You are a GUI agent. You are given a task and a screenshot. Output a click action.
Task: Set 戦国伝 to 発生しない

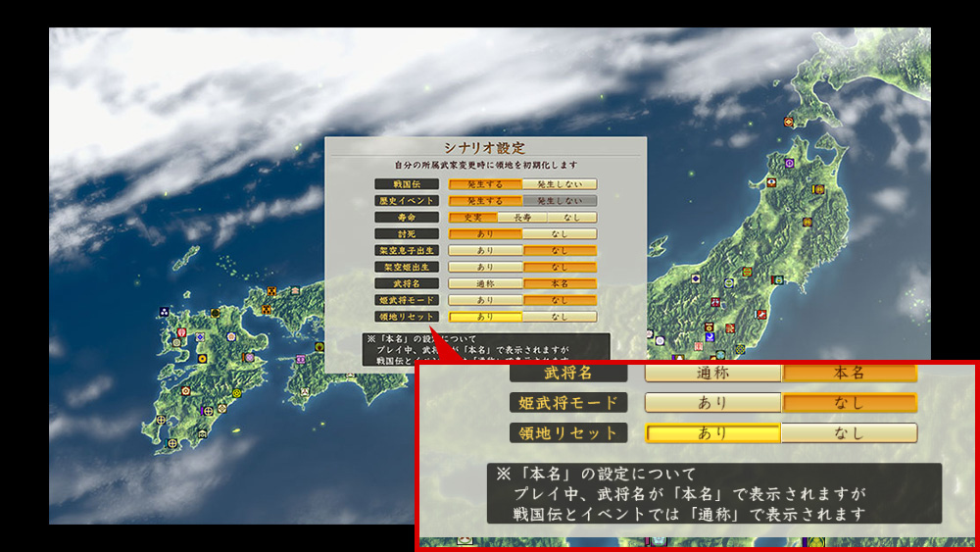click(x=560, y=183)
